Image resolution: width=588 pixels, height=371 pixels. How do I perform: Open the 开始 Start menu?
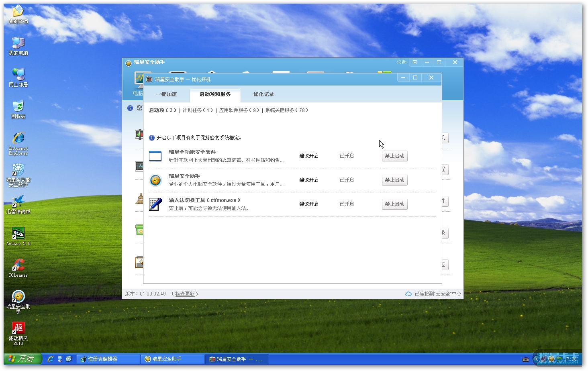22,359
